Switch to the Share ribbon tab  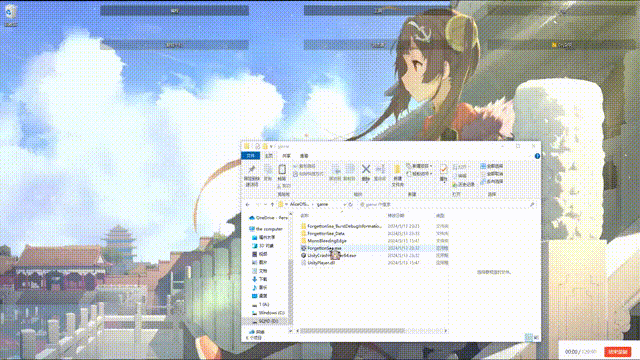click(x=287, y=156)
